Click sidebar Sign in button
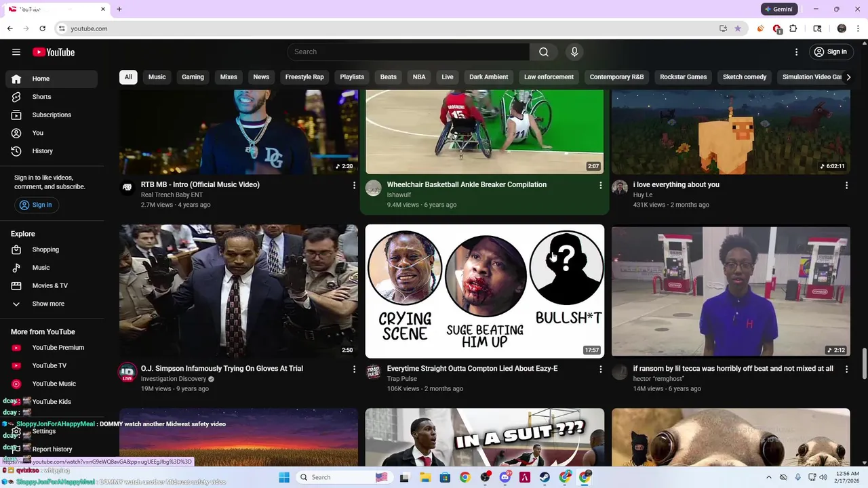The image size is (868, 488). tap(37, 205)
